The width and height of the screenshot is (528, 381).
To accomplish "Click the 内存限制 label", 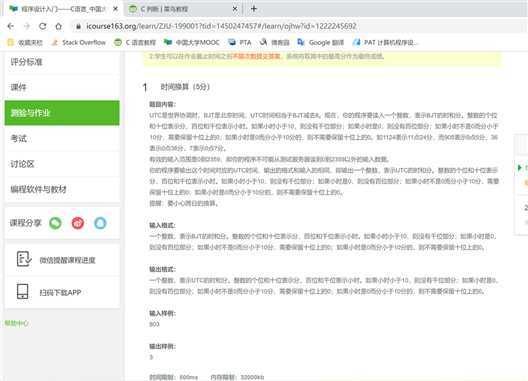I will tap(224, 377).
